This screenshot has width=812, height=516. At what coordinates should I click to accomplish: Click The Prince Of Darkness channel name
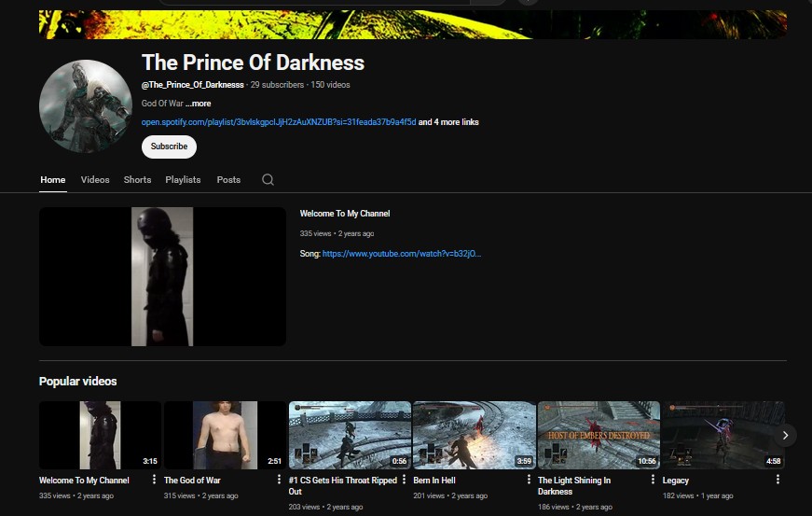pos(254,63)
